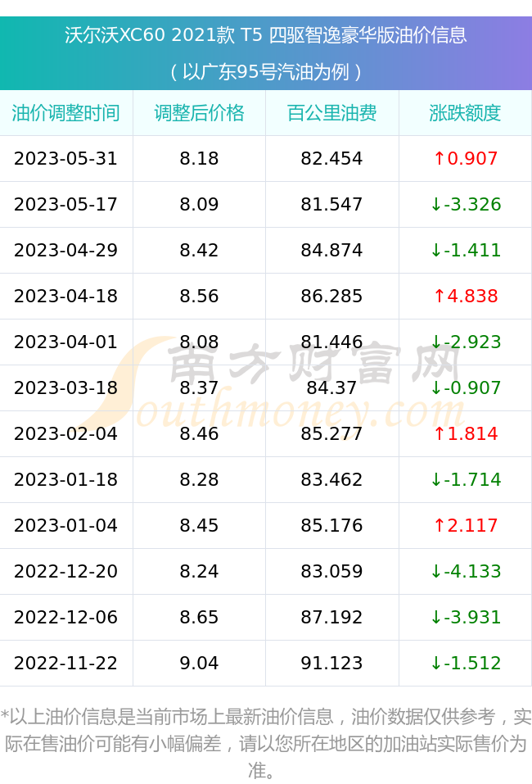This screenshot has height=784, width=532.
Task: Click the disclaimer text below the table
Action: (266, 743)
